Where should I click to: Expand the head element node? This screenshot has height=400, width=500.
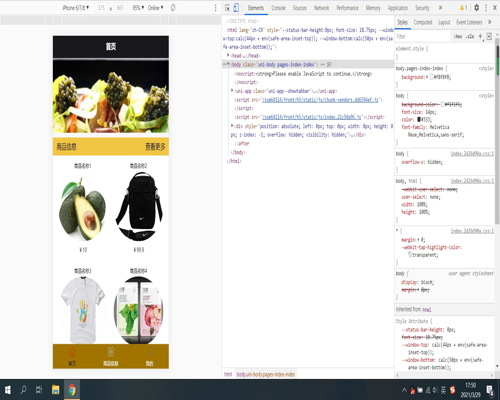tap(228, 55)
